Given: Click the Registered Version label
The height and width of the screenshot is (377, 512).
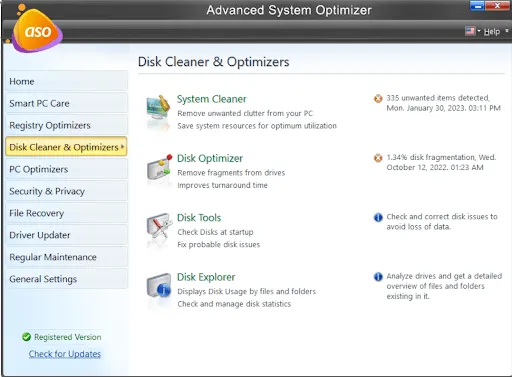Looking at the screenshot, I should click(x=68, y=337).
